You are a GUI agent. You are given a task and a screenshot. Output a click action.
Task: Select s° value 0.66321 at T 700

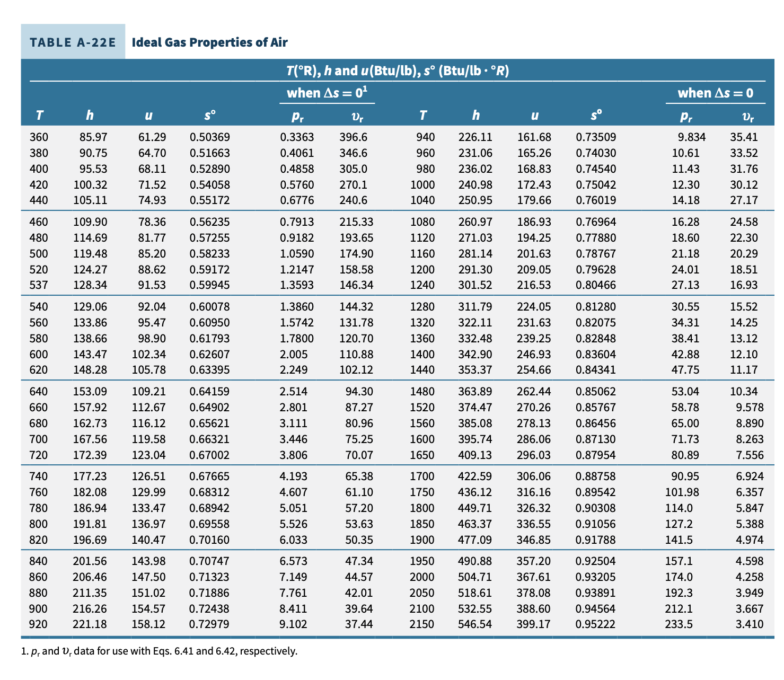click(x=210, y=439)
